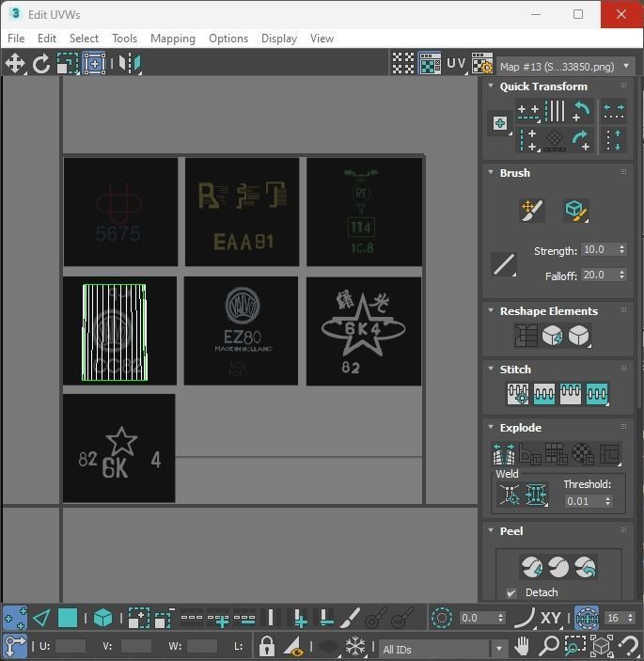The image size is (644, 661).
Task: Adjust the Falloff spinner arrows
Action: pyautogui.click(x=621, y=275)
